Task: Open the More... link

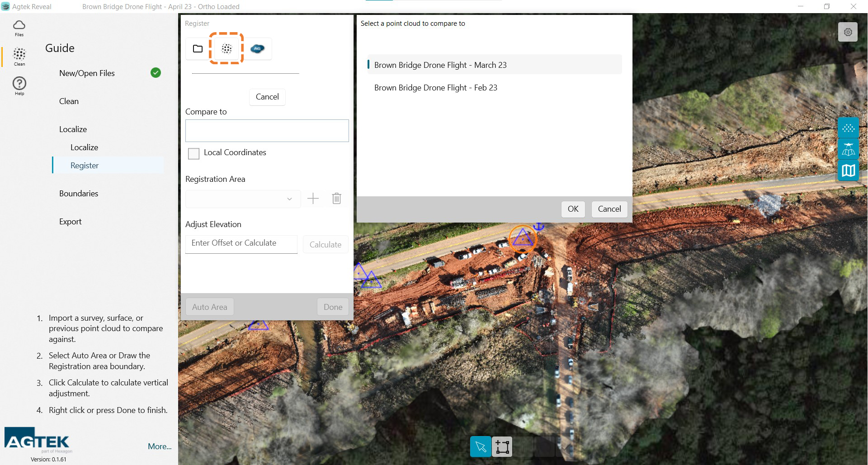Action: pos(160,446)
